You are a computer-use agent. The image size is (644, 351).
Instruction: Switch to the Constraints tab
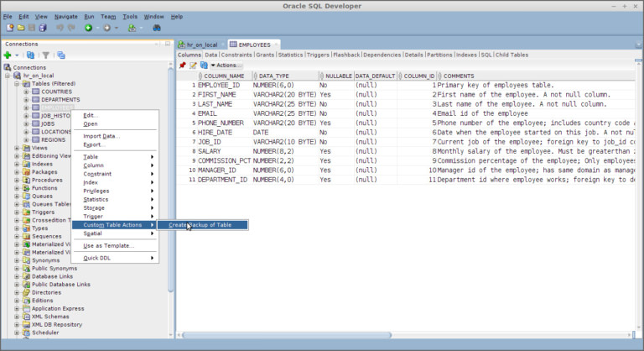click(236, 55)
